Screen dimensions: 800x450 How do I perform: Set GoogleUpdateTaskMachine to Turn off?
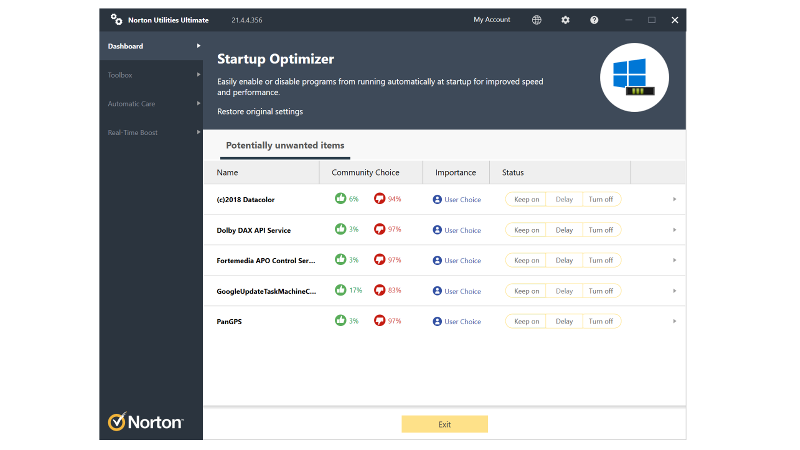pyautogui.click(x=601, y=291)
